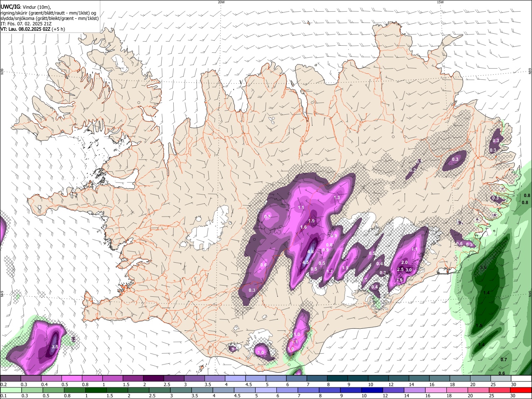Image resolution: width=532 pixels, height=399 pixels.
Task: Click the '1.6' snowfall value on the map
Action: pos(303,227)
